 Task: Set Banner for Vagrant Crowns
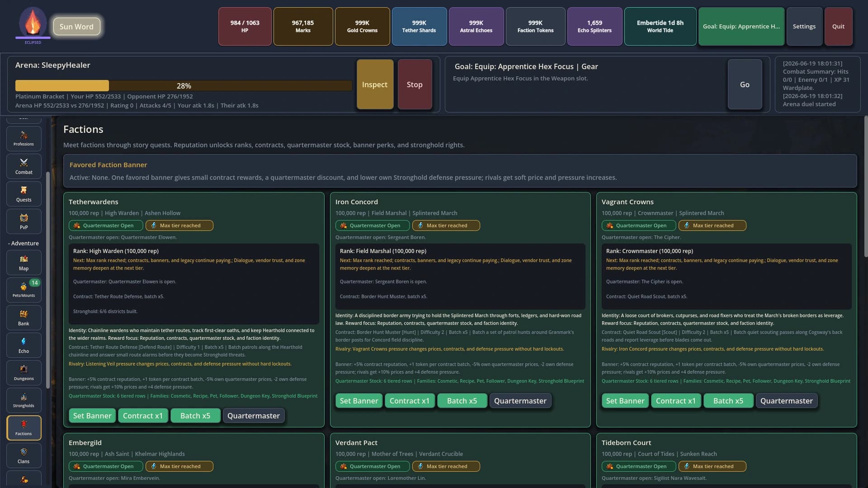[x=625, y=401]
